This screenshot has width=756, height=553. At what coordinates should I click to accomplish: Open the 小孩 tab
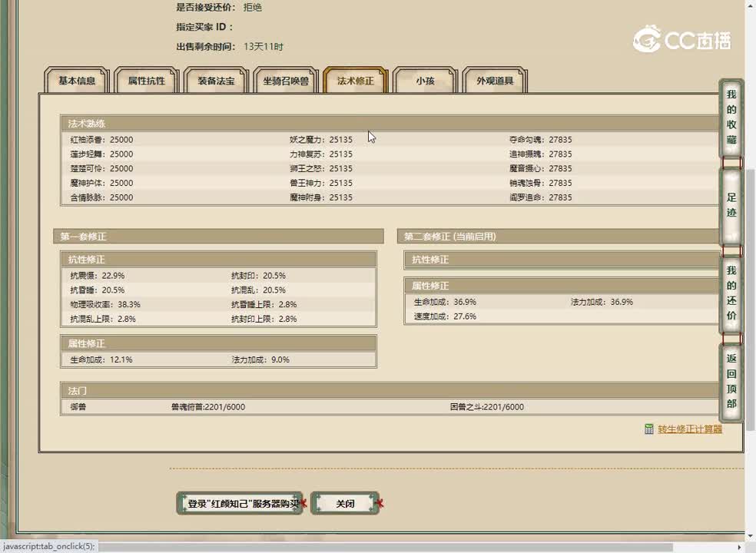point(425,81)
